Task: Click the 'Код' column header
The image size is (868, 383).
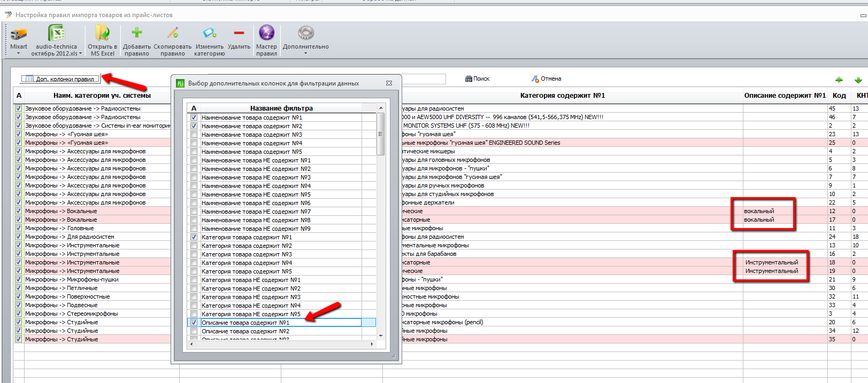Action: pyautogui.click(x=839, y=96)
